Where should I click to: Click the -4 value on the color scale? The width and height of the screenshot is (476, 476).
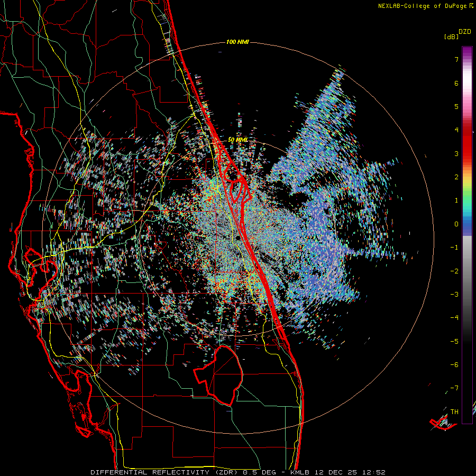point(454,318)
